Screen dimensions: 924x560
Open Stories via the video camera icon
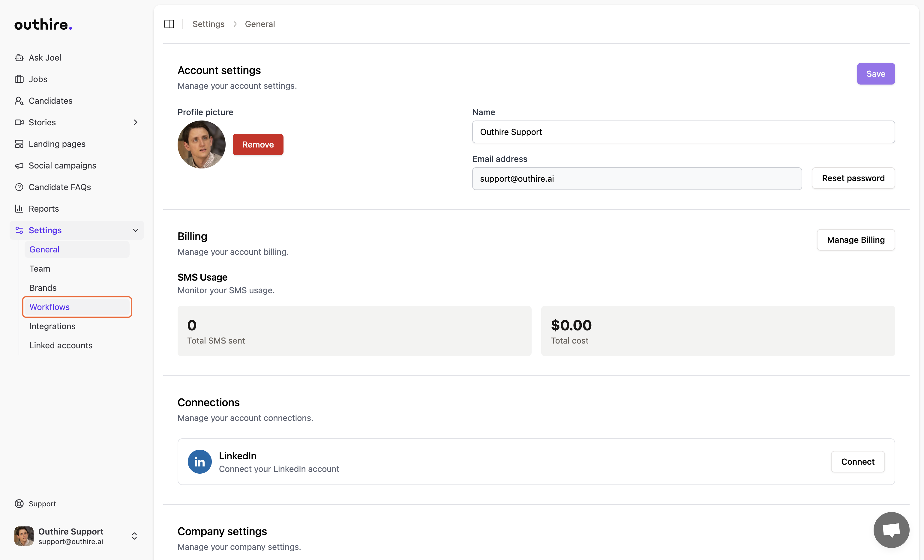(x=19, y=122)
